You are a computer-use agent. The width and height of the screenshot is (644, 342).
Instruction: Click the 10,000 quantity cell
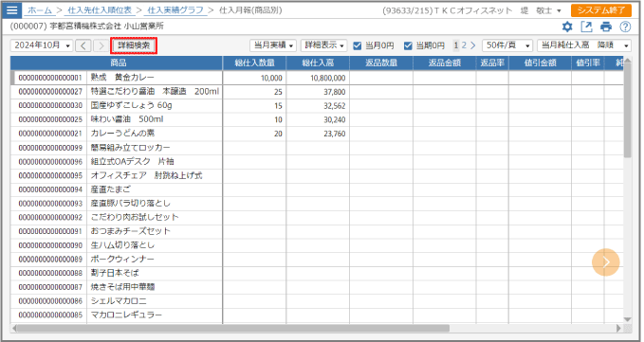point(254,78)
